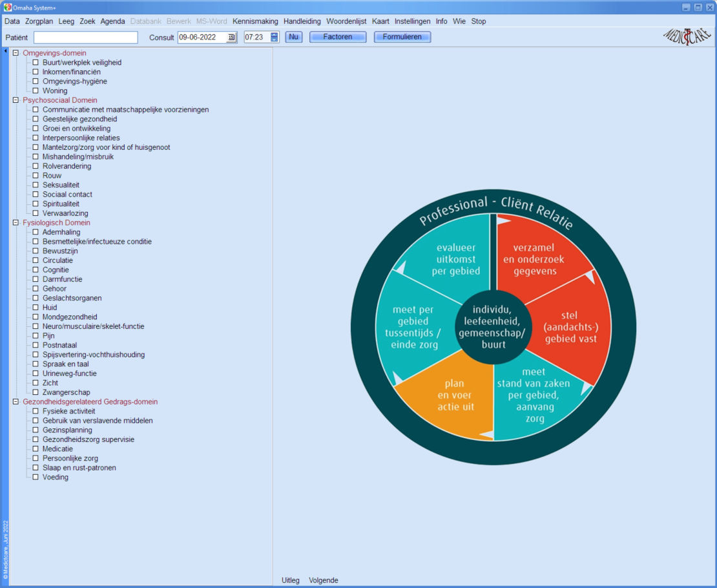Collapse the Fysiologisch Domein branch

pos(15,222)
